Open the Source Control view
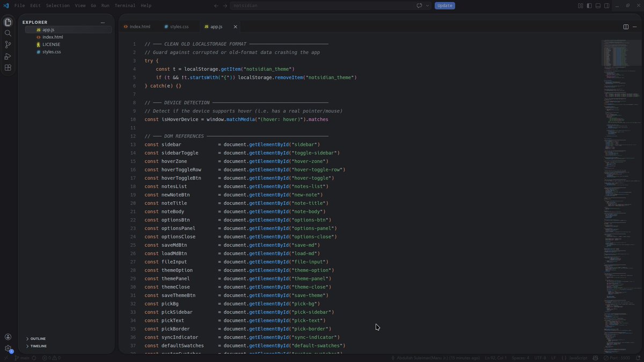Image resolution: width=644 pixels, height=362 pixels. coord(8,45)
